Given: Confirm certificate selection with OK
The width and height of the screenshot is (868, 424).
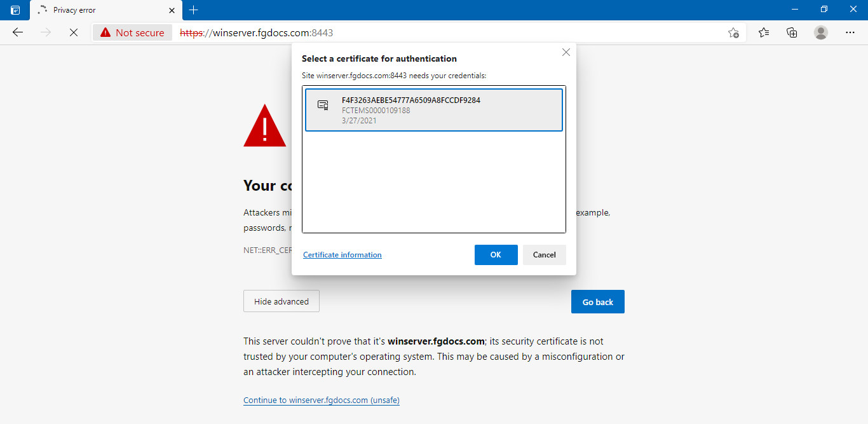Looking at the screenshot, I should (x=496, y=255).
